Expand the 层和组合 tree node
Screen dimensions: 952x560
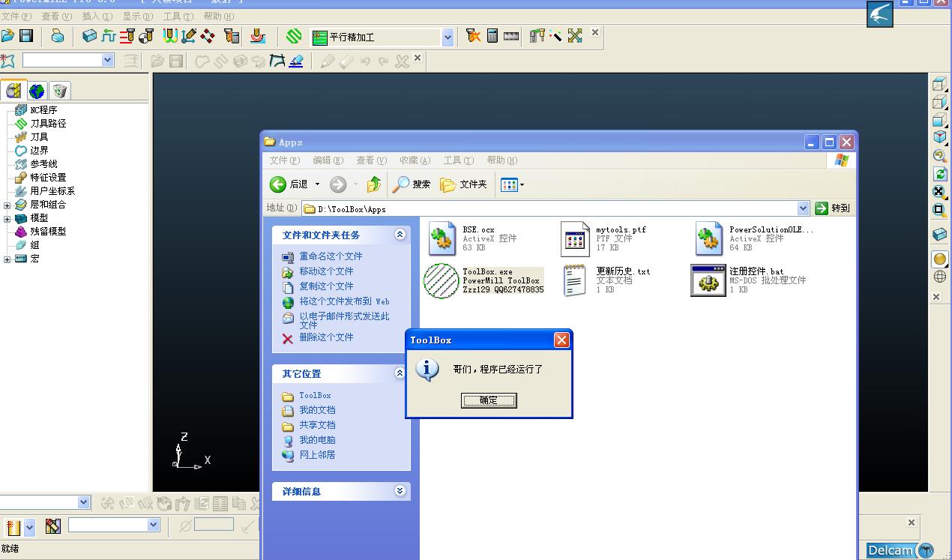pos(7,205)
